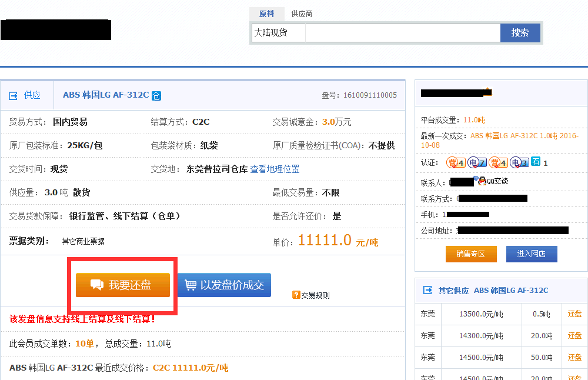Image resolution: width=588 pixels, height=380 pixels.
Task: Click the 平台成交量 value 11.0吨
Action: [x=474, y=120]
